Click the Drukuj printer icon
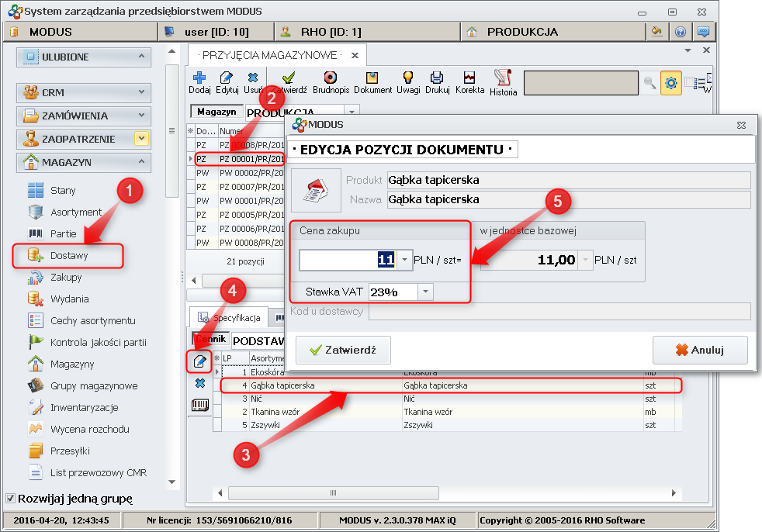This screenshot has height=532, width=762. click(x=437, y=82)
